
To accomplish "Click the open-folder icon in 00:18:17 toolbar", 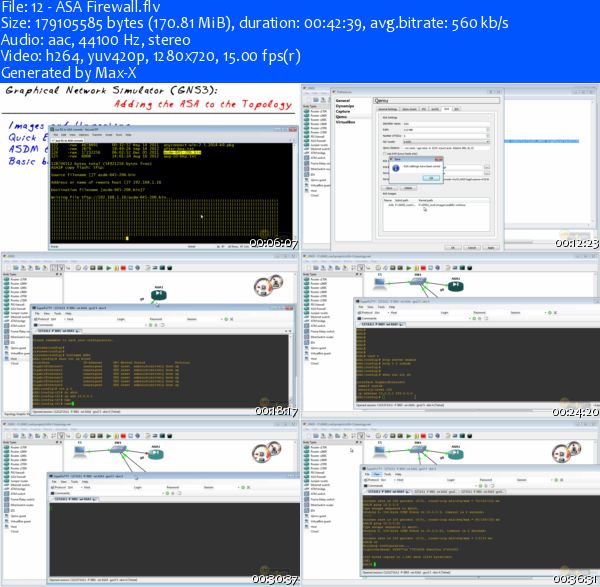I will click(16, 268).
